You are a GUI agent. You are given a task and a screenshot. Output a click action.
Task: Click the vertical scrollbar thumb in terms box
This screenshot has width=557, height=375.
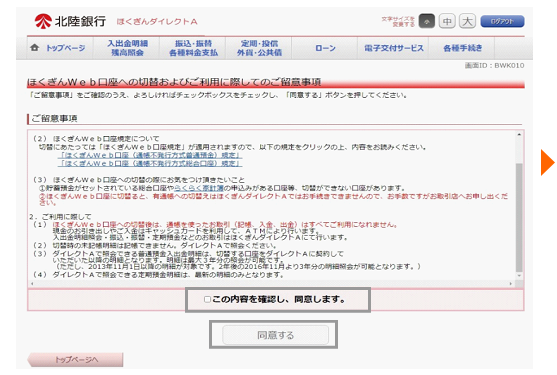pos(519,217)
